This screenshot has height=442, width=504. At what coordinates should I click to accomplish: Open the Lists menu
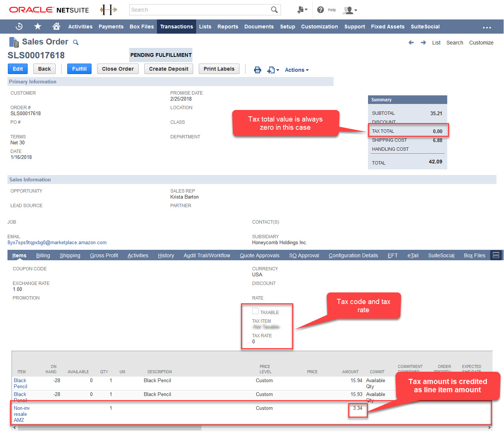pyautogui.click(x=205, y=27)
